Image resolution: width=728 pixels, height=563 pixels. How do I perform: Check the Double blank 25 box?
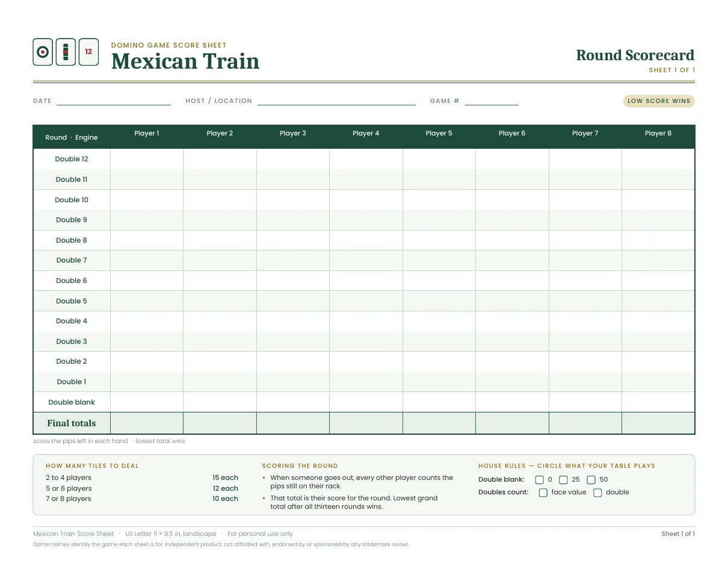click(563, 480)
